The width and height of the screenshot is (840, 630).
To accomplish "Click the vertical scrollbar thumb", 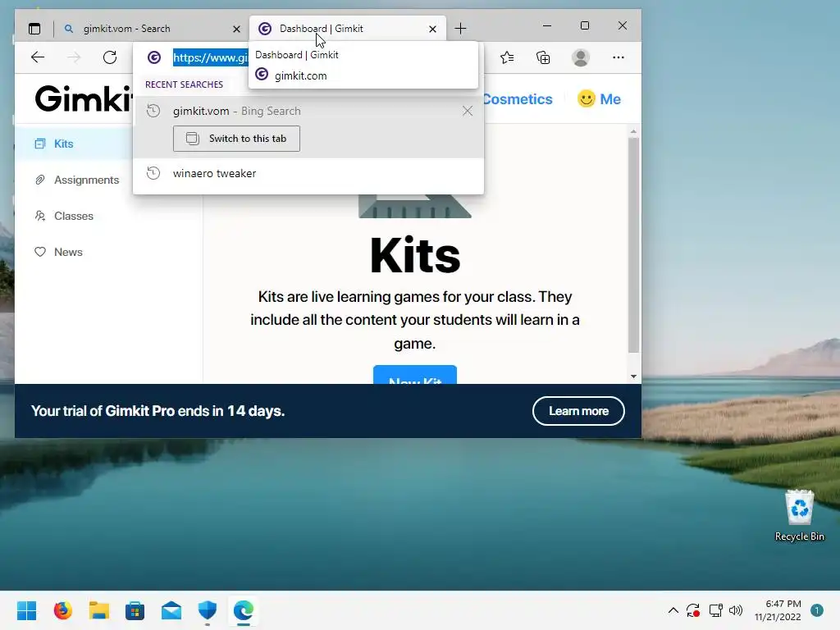I will click(x=634, y=245).
